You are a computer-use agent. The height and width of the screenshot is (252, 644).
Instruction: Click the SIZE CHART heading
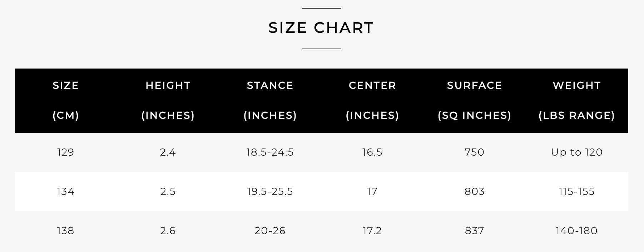coord(321,27)
